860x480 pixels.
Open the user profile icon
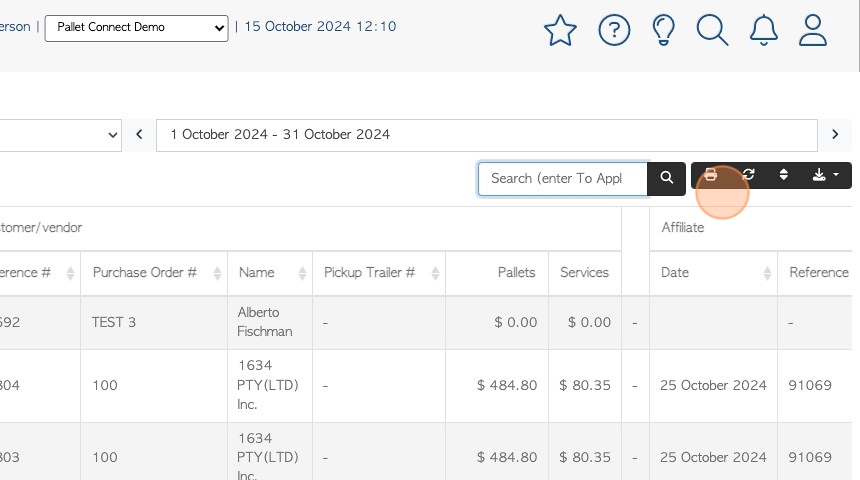tap(812, 30)
